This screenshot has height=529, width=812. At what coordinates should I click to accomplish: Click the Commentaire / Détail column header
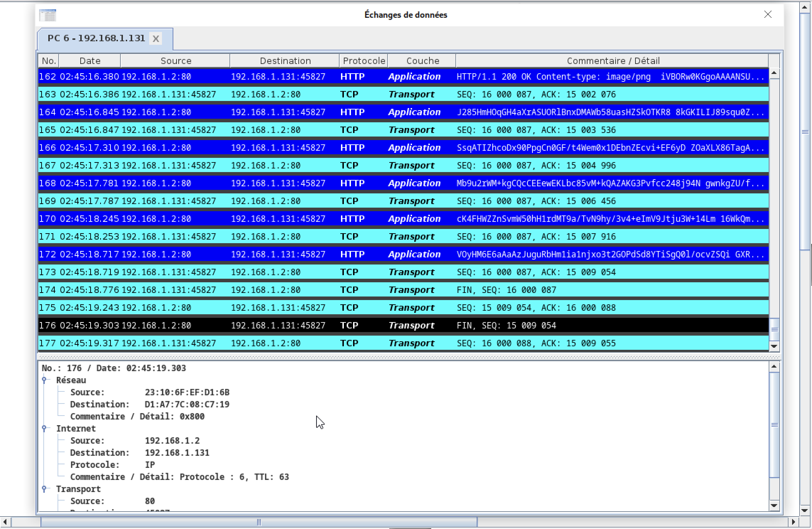click(613, 61)
